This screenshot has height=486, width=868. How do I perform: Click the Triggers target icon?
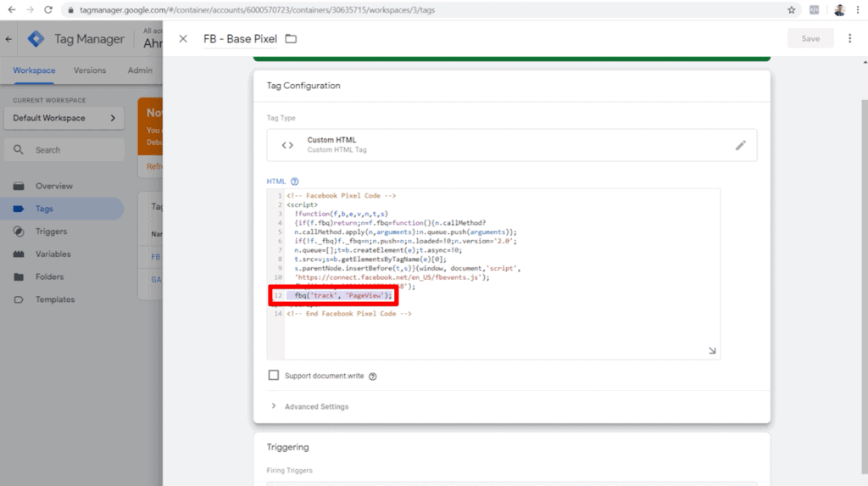[19, 232]
